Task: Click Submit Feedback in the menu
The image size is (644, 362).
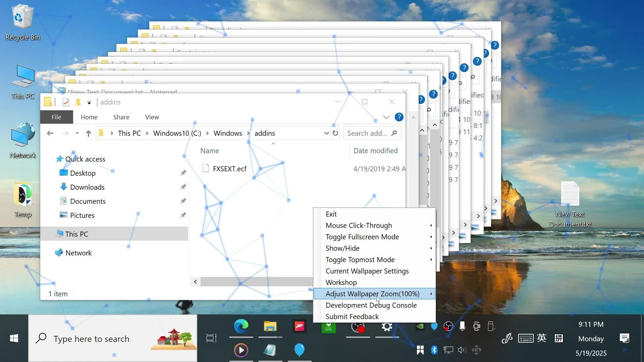Action: pyautogui.click(x=352, y=316)
